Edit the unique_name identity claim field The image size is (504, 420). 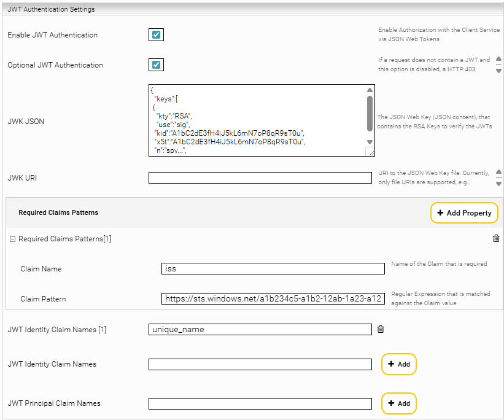click(260, 329)
